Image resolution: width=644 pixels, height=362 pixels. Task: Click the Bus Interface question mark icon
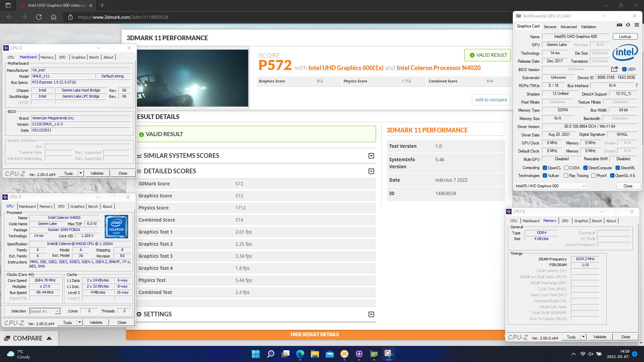(637, 85)
